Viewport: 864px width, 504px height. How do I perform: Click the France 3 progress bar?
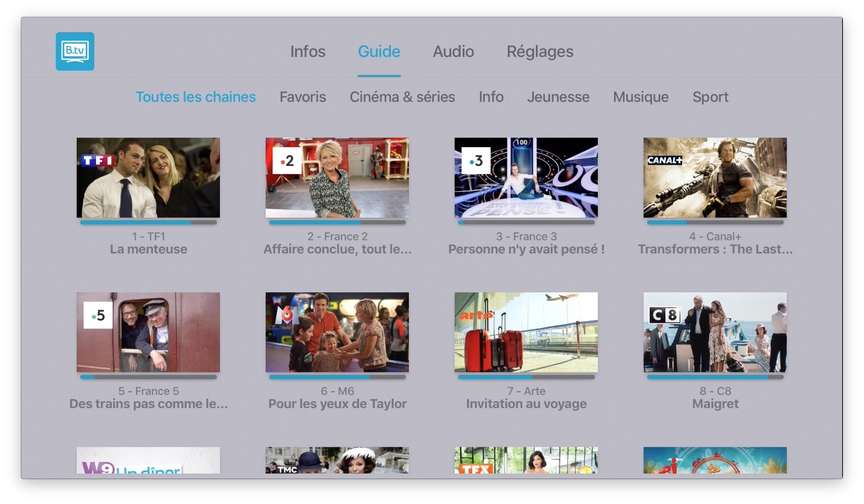pyautogui.click(x=526, y=222)
